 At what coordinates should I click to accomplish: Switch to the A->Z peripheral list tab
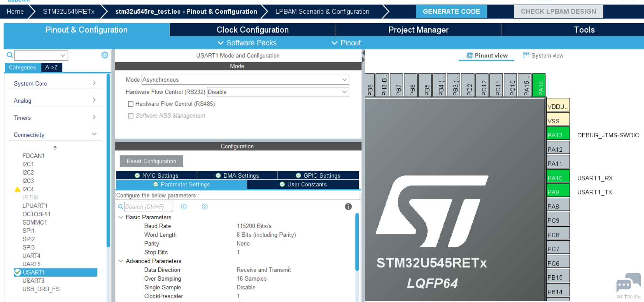pos(52,67)
